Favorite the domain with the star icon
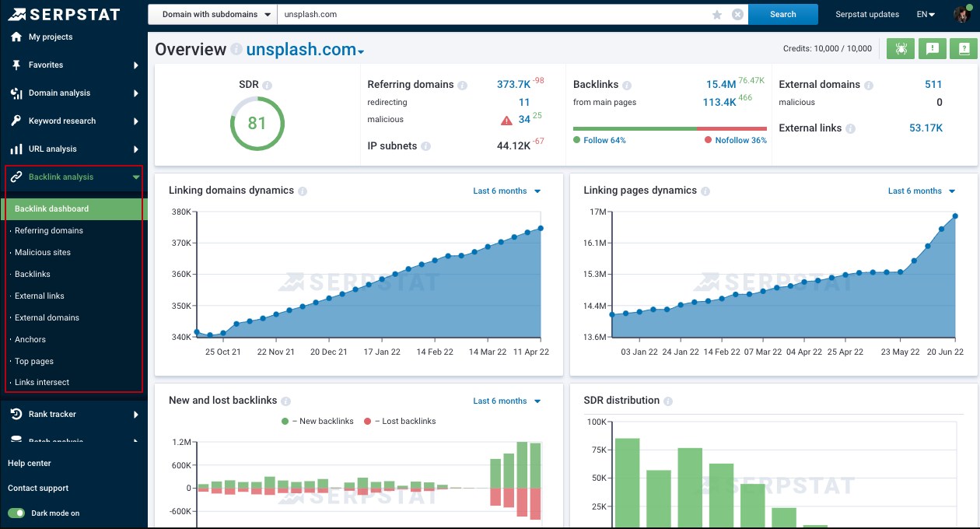The height and width of the screenshot is (529, 980). coord(717,15)
